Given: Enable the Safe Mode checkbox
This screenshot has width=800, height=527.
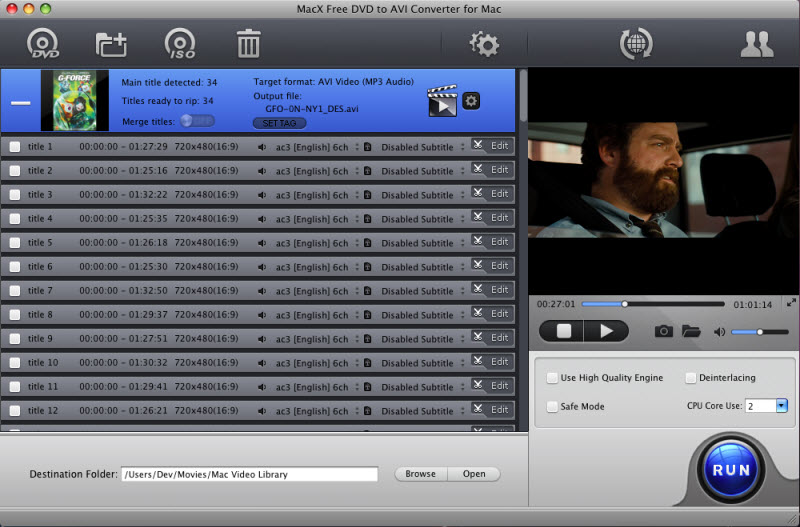Looking at the screenshot, I should (x=552, y=407).
